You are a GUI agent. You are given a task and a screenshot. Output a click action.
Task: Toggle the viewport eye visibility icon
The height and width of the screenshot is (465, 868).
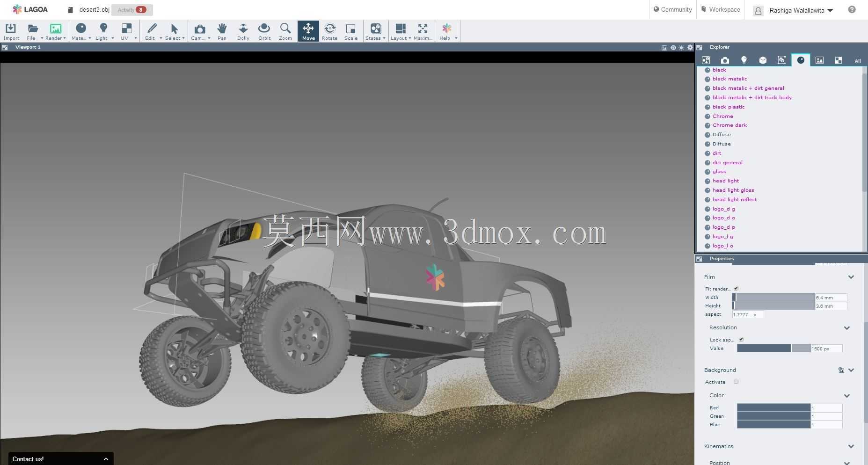(673, 48)
